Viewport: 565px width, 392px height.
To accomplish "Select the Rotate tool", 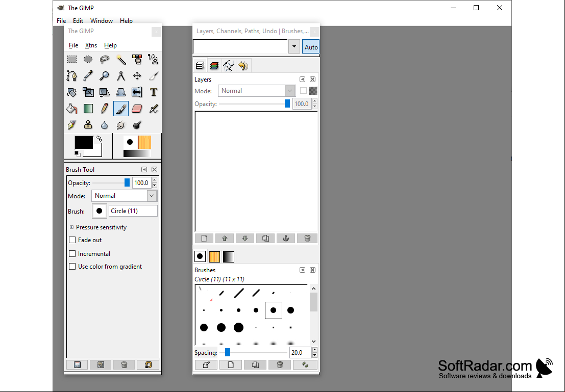I will [x=72, y=92].
